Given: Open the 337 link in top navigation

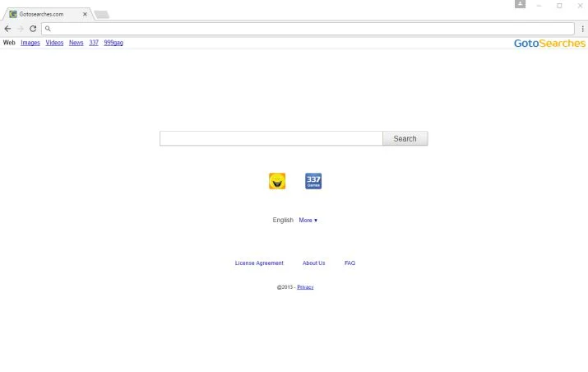Looking at the screenshot, I should coord(94,43).
